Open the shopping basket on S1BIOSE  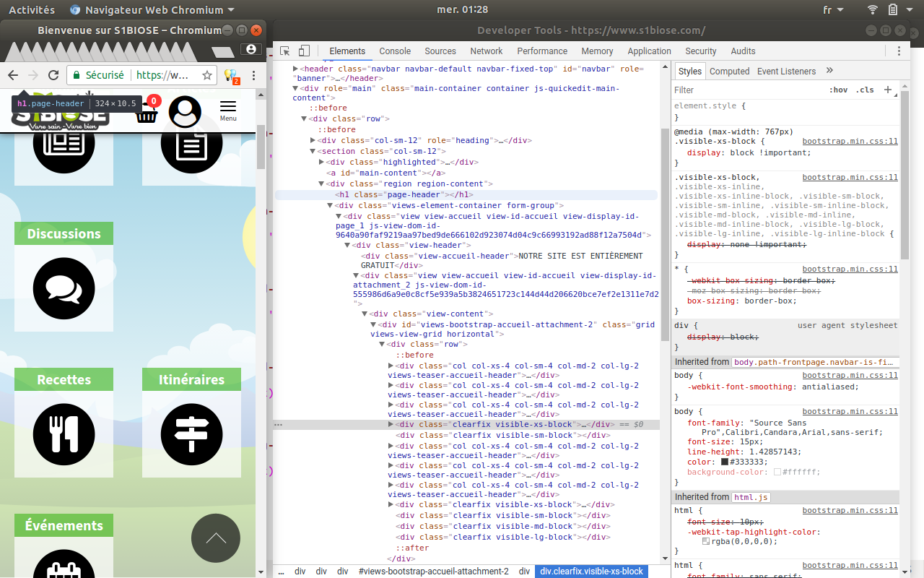[x=147, y=113]
